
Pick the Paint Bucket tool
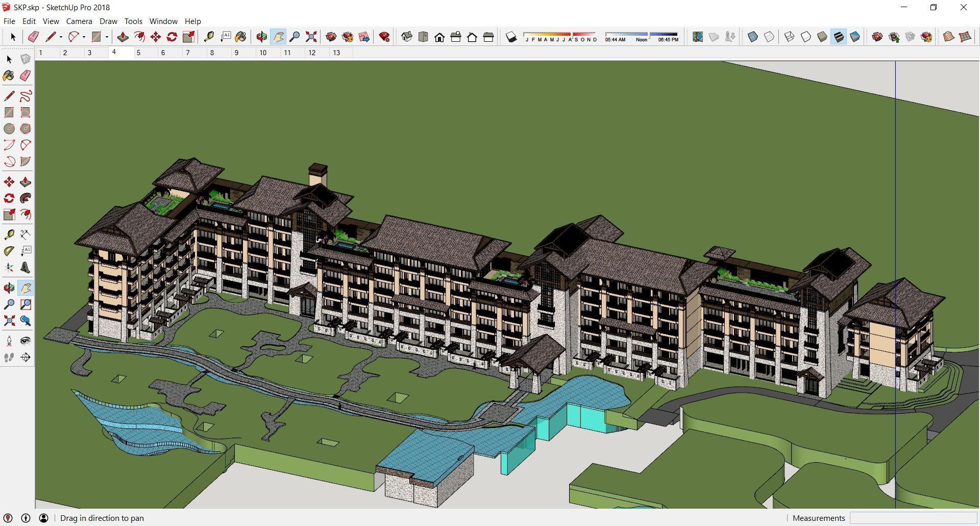(x=241, y=37)
